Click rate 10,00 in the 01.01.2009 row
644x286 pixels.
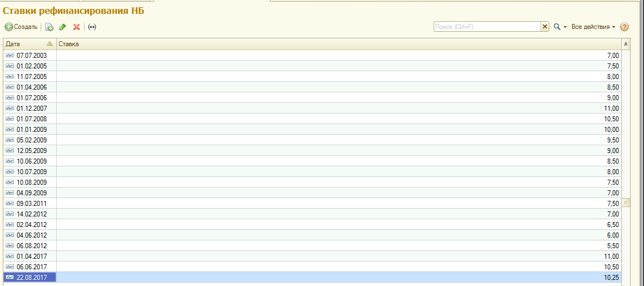[612, 129]
